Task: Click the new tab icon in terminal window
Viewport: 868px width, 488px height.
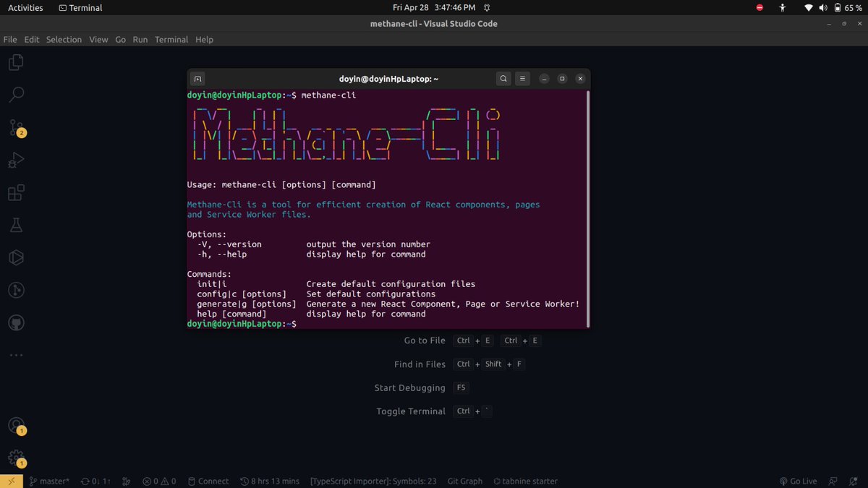Action: (x=198, y=79)
